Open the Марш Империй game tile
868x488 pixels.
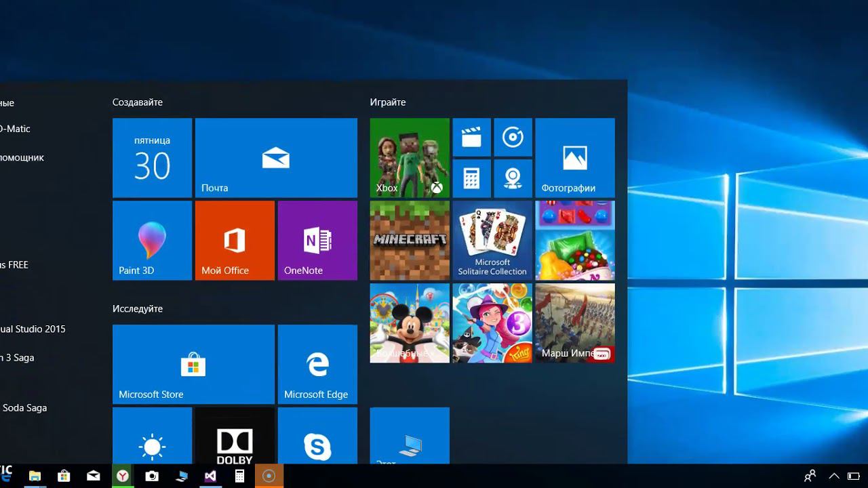[x=575, y=323]
